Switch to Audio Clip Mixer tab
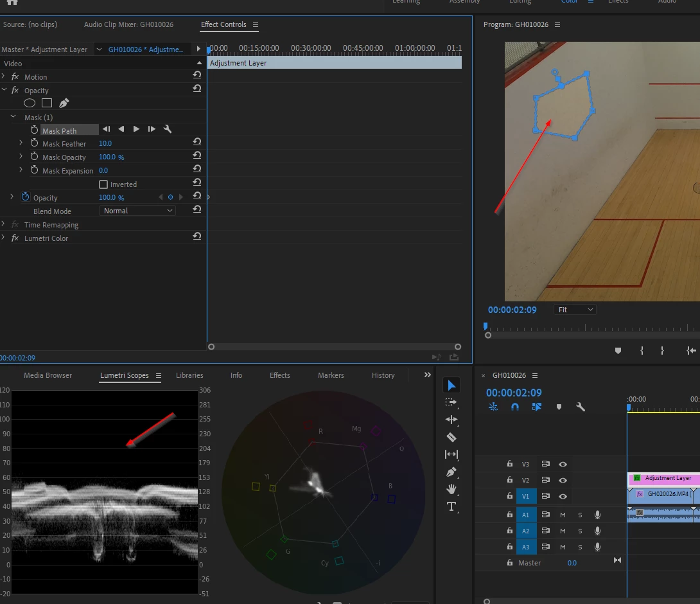The width and height of the screenshot is (700, 604). click(x=128, y=24)
